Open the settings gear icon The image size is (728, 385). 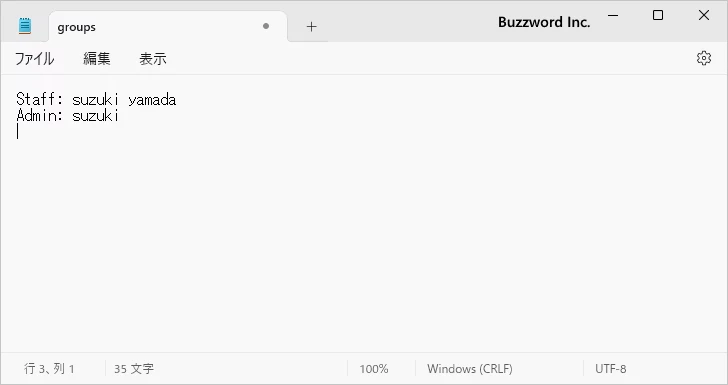click(x=704, y=58)
